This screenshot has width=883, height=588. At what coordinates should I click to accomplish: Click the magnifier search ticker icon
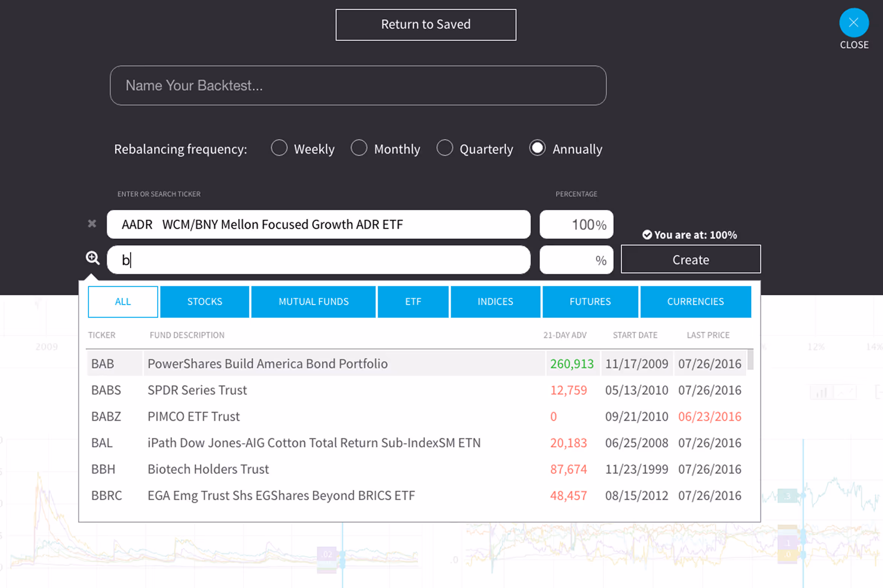point(93,258)
